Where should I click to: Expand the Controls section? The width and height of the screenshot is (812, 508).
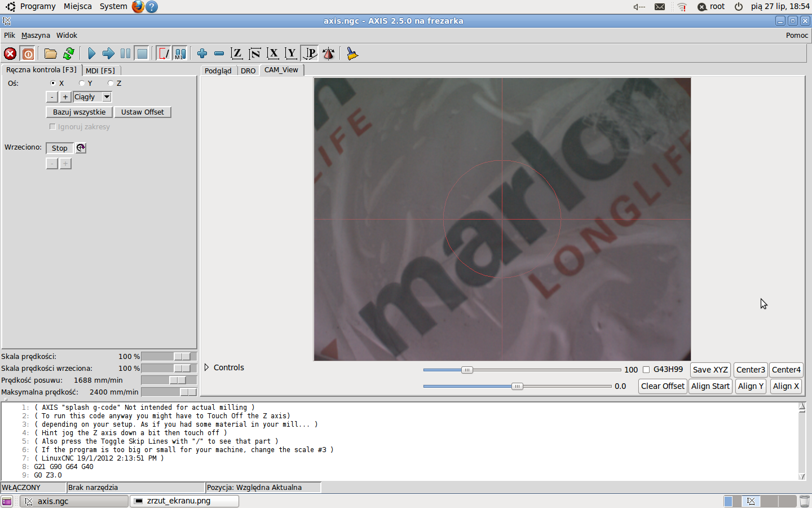(x=207, y=367)
